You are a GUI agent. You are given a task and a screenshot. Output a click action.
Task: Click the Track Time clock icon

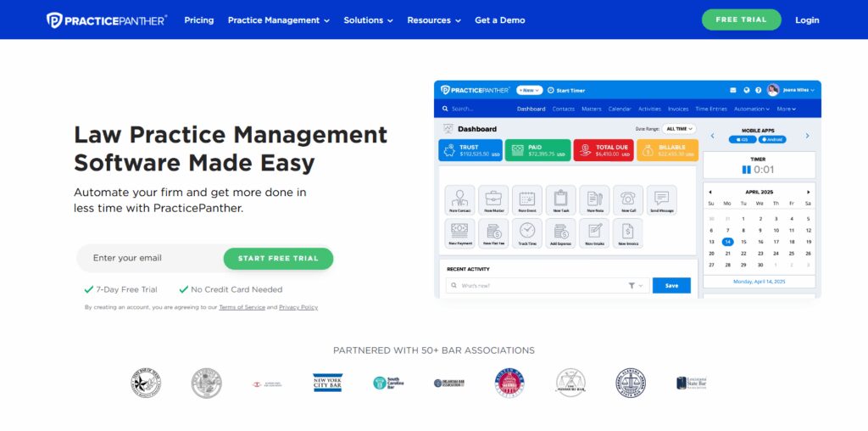(527, 233)
